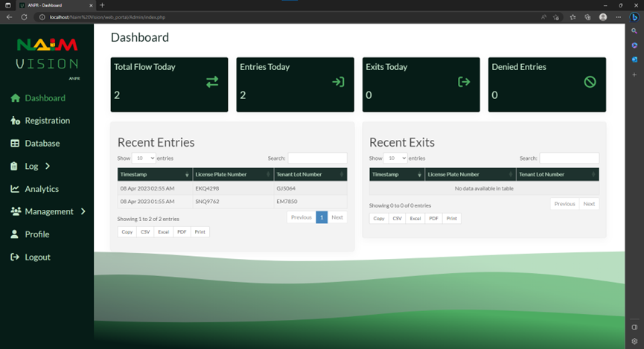Export Recent Entries to Excel

tap(164, 232)
